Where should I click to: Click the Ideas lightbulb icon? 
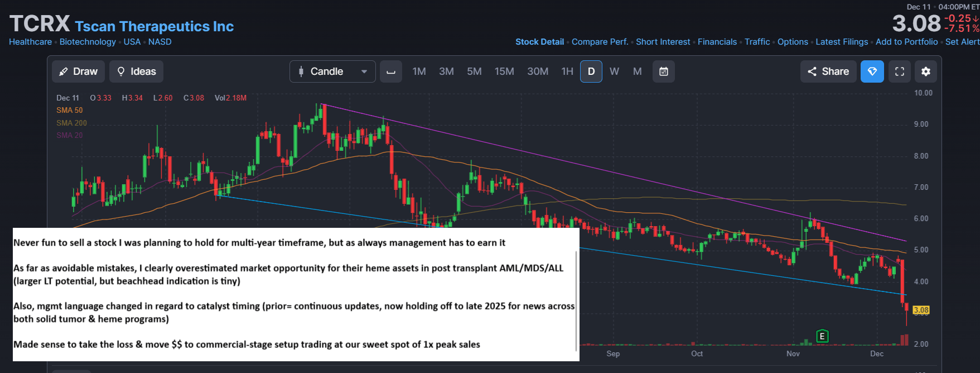(121, 71)
